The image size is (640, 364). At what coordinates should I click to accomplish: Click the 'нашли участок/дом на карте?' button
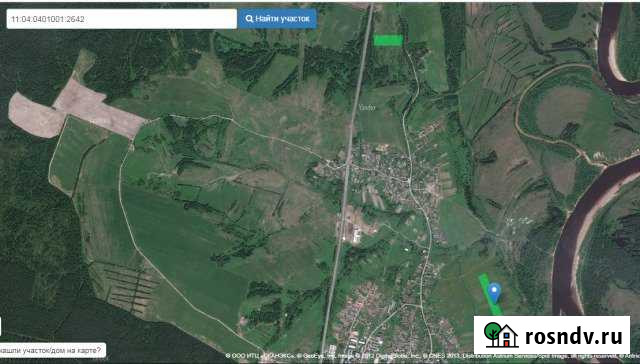coord(52,351)
